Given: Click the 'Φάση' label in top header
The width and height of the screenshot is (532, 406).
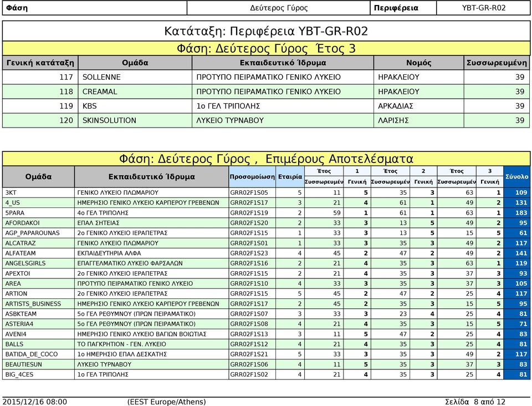Looking at the screenshot, I should coord(17,8).
